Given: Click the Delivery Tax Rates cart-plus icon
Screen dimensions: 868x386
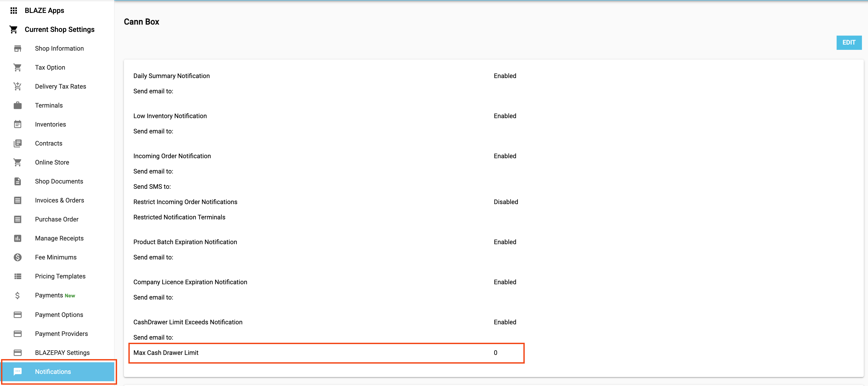Looking at the screenshot, I should [17, 86].
